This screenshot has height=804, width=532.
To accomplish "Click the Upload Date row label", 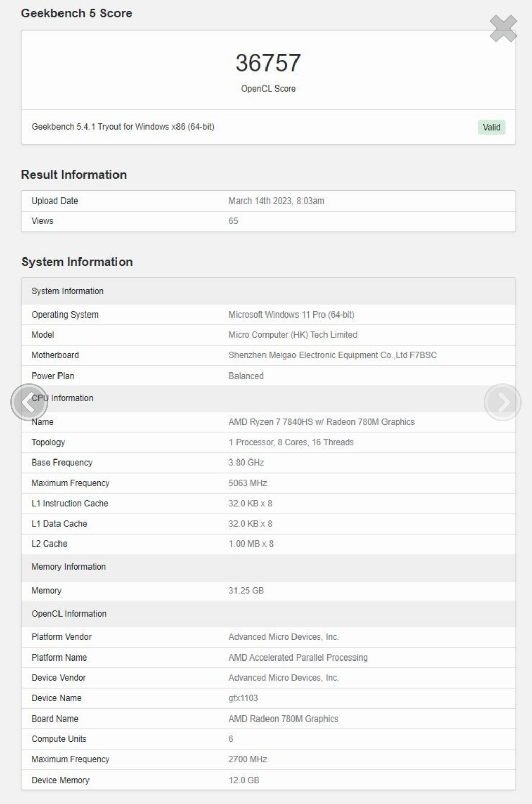I will [54, 201].
